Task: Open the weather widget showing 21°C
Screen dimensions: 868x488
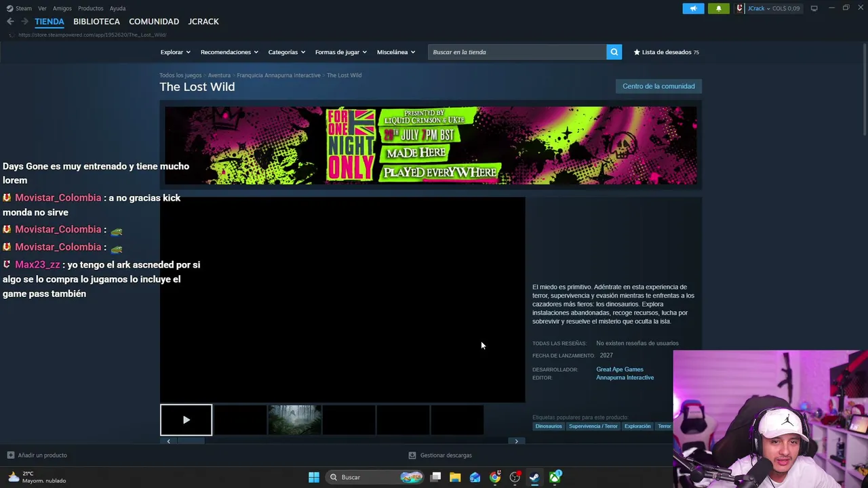Action: 37,477
